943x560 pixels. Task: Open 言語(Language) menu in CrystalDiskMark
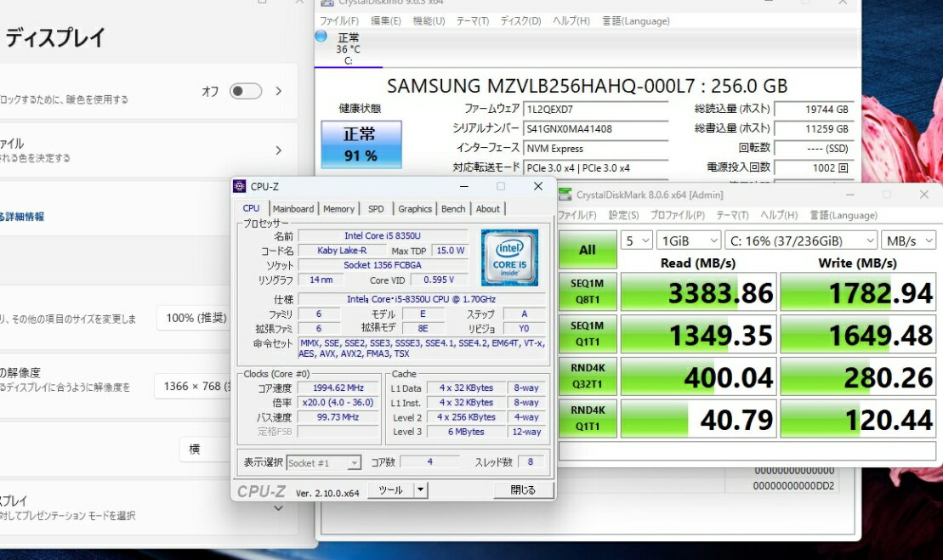844,215
